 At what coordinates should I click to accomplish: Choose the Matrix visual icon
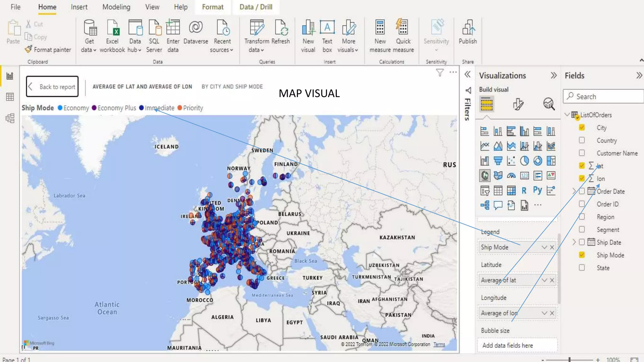(x=511, y=190)
